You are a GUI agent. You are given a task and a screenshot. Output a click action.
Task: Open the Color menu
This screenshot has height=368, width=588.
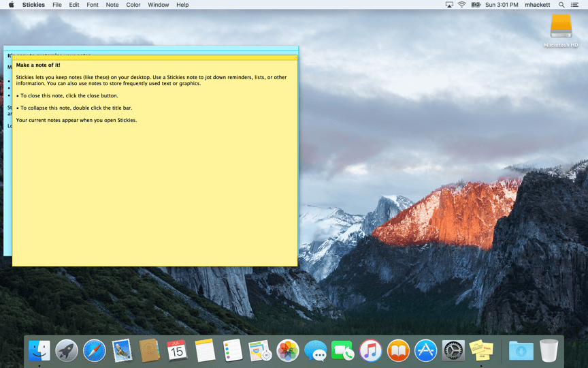(133, 5)
